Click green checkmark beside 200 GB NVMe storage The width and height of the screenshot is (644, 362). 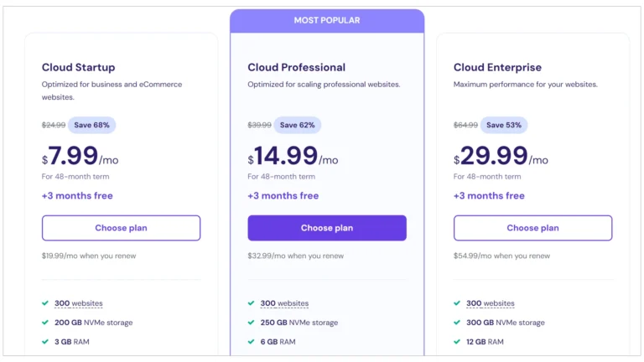(x=45, y=323)
